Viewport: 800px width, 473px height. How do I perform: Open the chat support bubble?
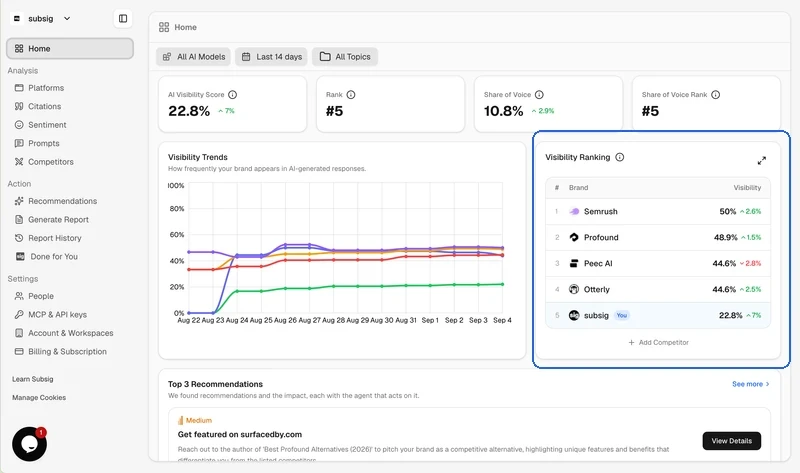(x=30, y=443)
